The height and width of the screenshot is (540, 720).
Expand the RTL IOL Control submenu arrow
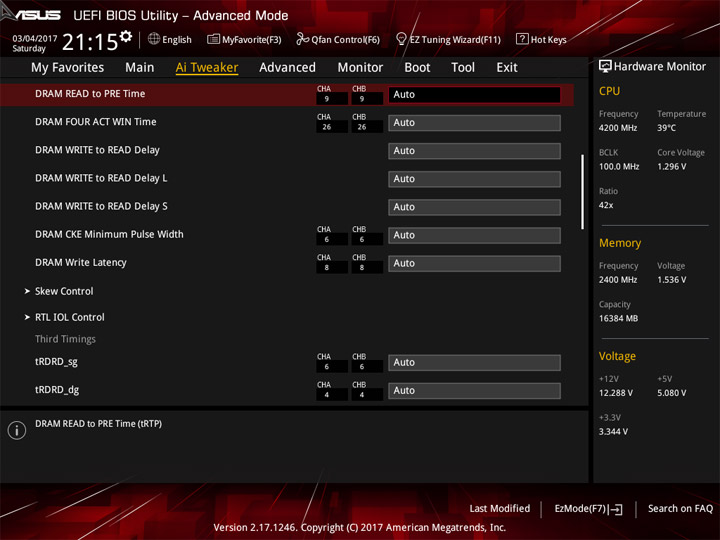(x=27, y=317)
